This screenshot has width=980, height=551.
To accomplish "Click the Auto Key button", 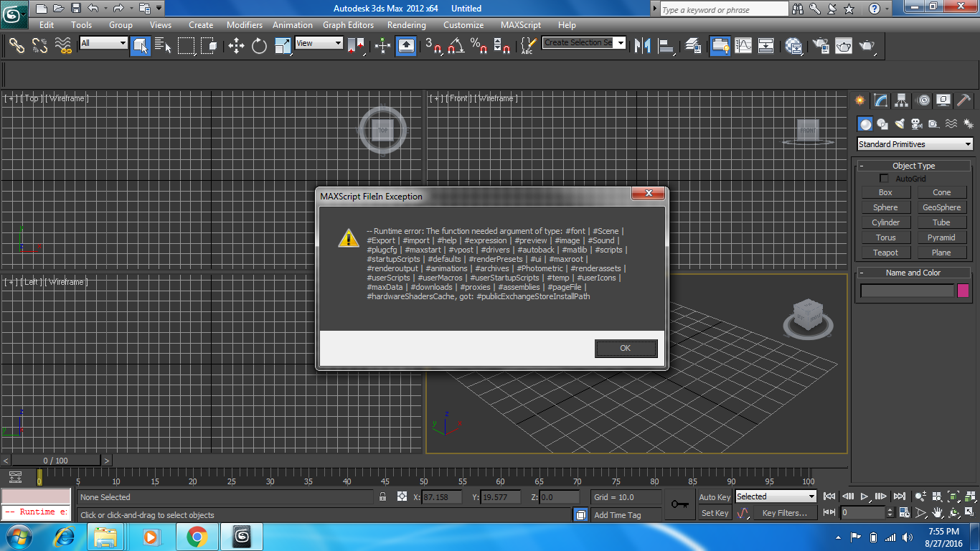I will (715, 497).
